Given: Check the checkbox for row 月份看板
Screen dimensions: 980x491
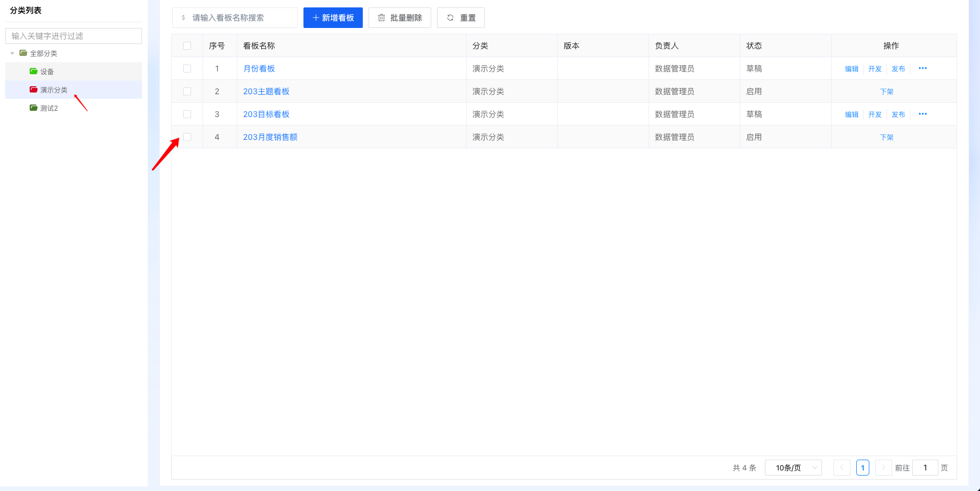Looking at the screenshot, I should (x=187, y=69).
